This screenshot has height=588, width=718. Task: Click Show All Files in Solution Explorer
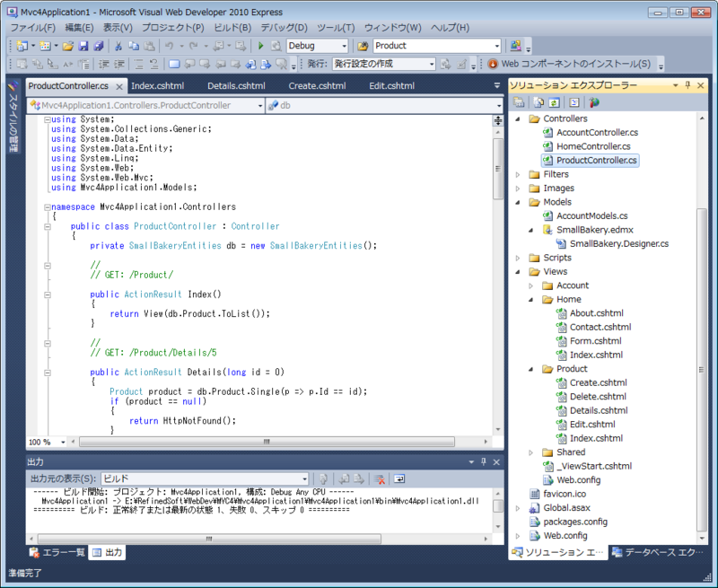539,102
